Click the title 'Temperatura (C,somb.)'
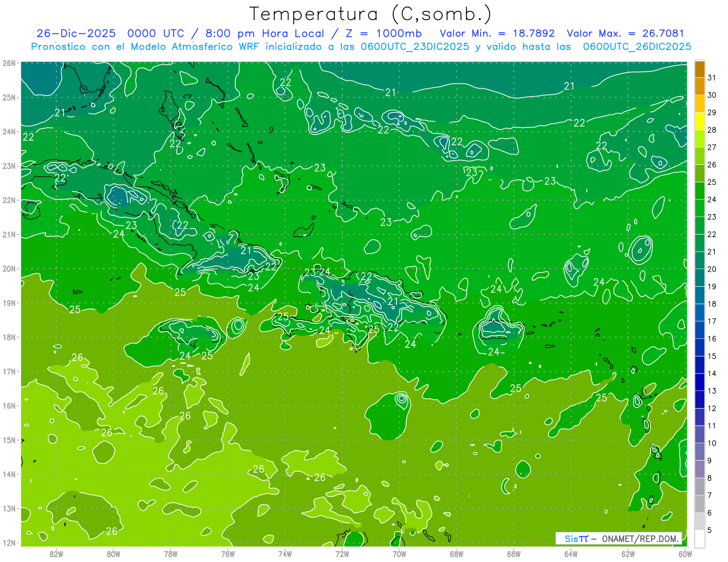The height and width of the screenshot is (562, 728). tap(371, 14)
